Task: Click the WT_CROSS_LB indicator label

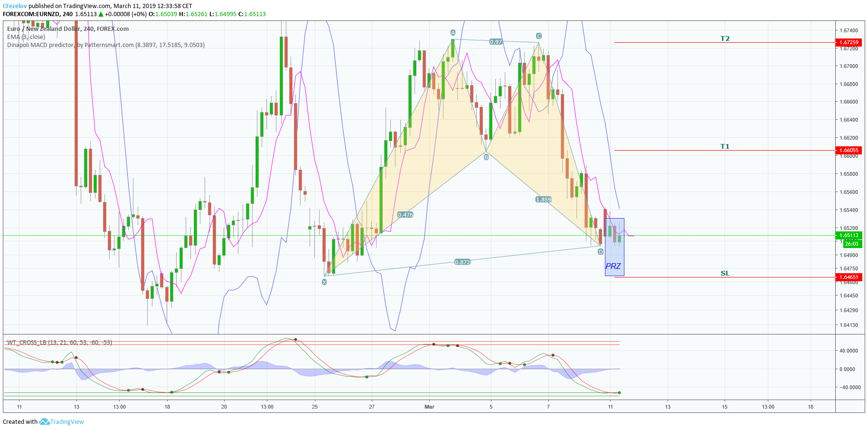Action: tap(59, 342)
